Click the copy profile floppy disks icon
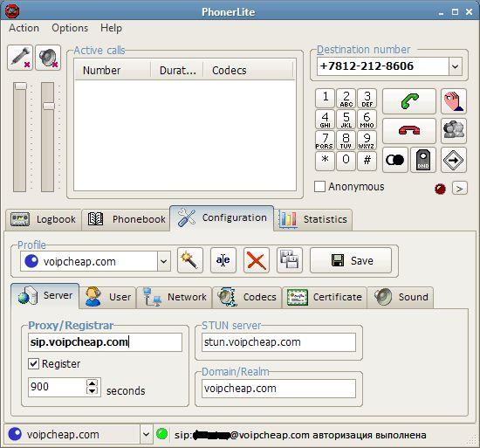 click(x=290, y=260)
